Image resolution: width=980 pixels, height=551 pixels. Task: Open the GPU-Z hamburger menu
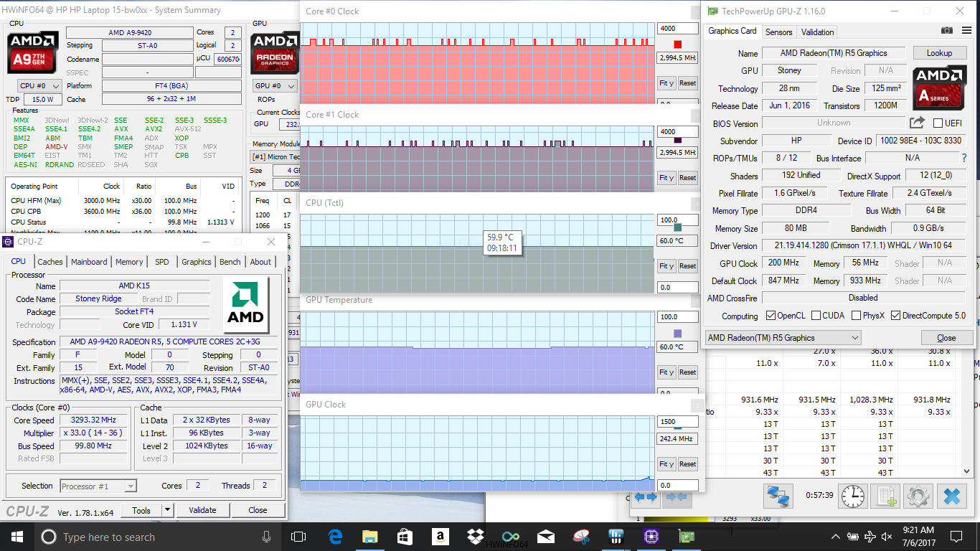(965, 31)
